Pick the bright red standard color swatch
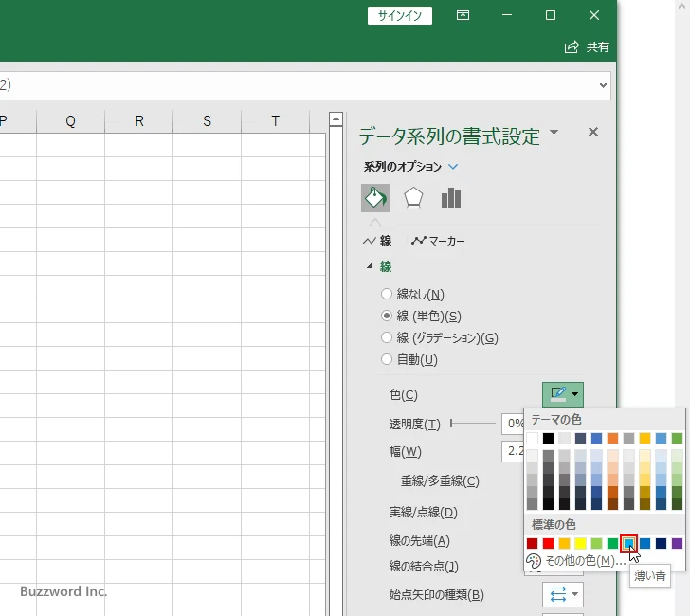690x616 pixels. pyautogui.click(x=548, y=543)
